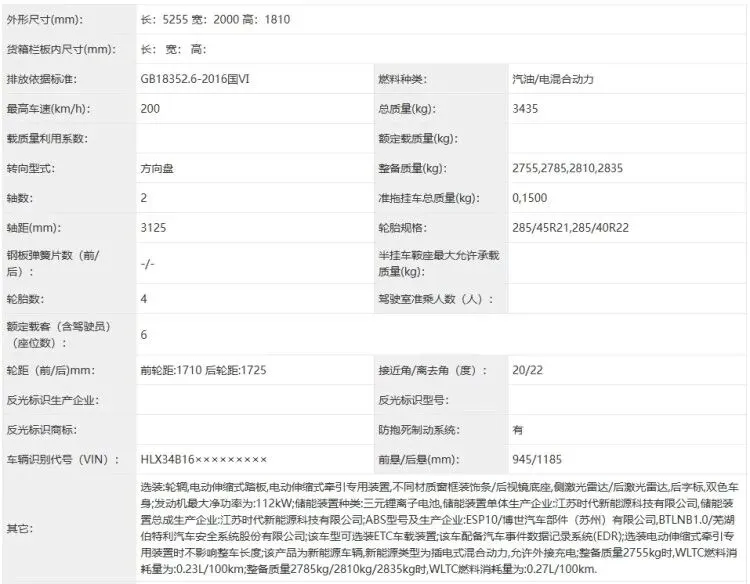Click the 其它 label
Image resolution: width=750 pixels, height=584 pixels.
pos(20,529)
